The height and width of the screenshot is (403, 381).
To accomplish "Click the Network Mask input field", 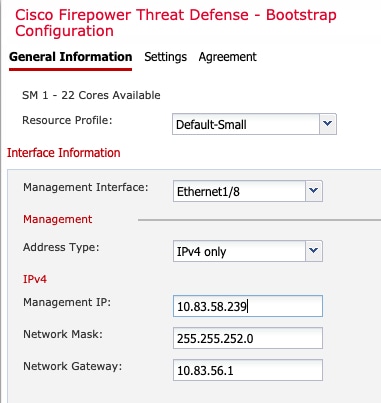I will tap(248, 338).
